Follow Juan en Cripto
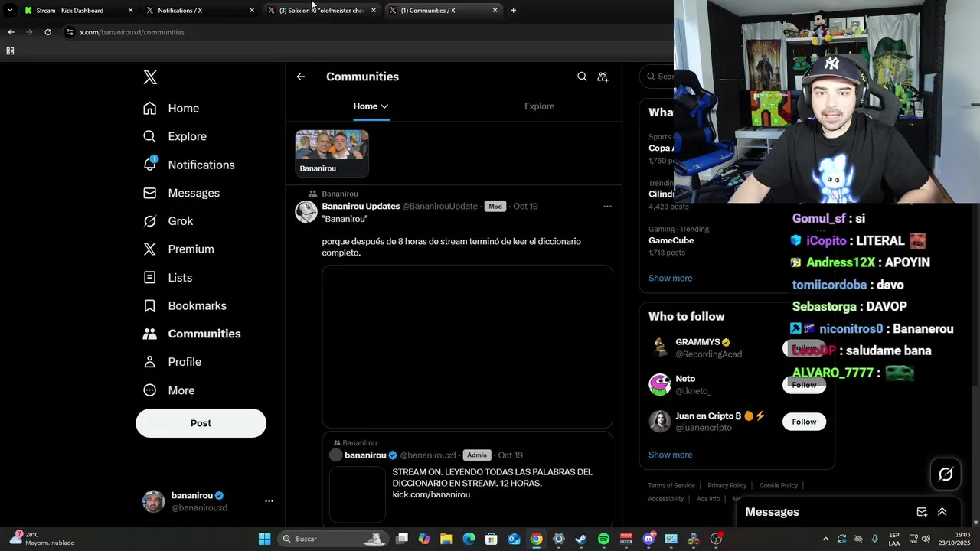This screenshot has height=551, width=980. (x=804, y=422)
